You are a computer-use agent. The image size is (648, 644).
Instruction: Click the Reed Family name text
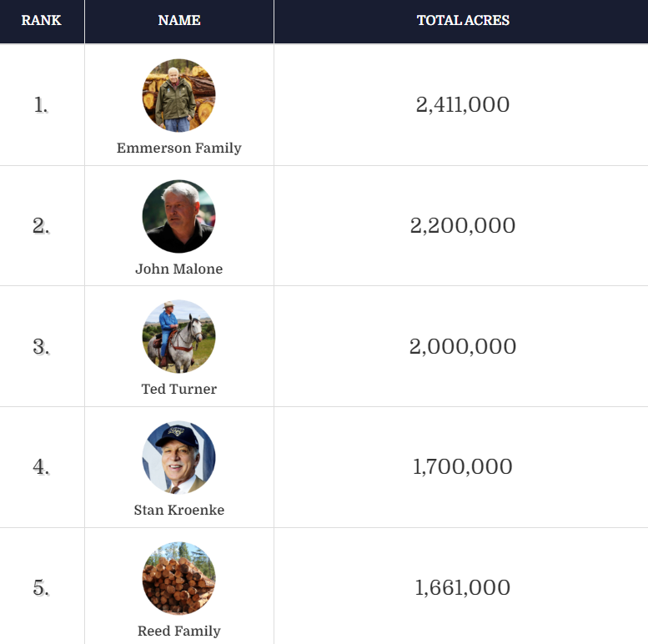[x=179, y=631]
